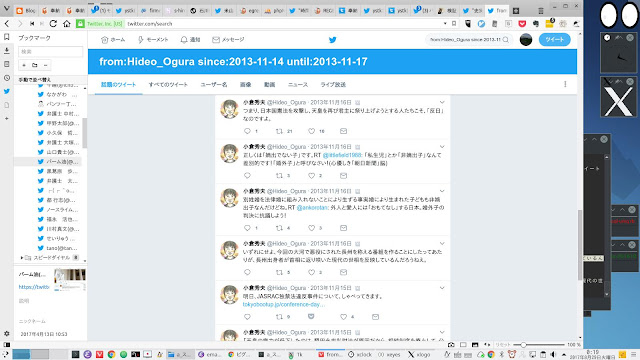Image resolution: width=640 pixels, height=360 pixels.
Task: Switch to the ユーザー名 tab
Action: pos(213,84)
